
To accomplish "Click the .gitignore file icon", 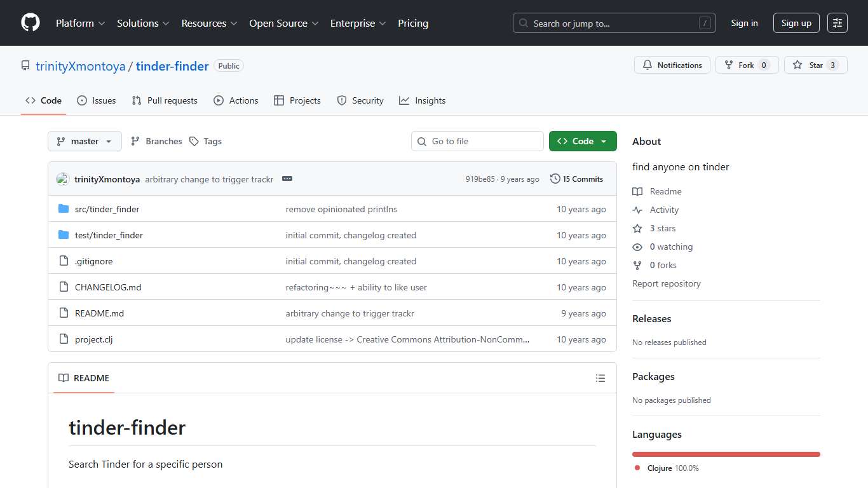I will [x=64, y=261].
